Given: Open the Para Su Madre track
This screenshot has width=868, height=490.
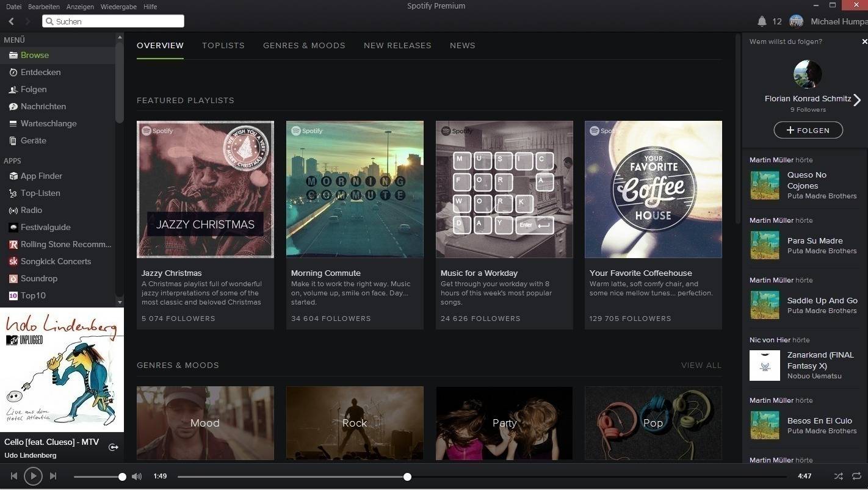Looking at the screenshot, I should click(x=815, y=241).
